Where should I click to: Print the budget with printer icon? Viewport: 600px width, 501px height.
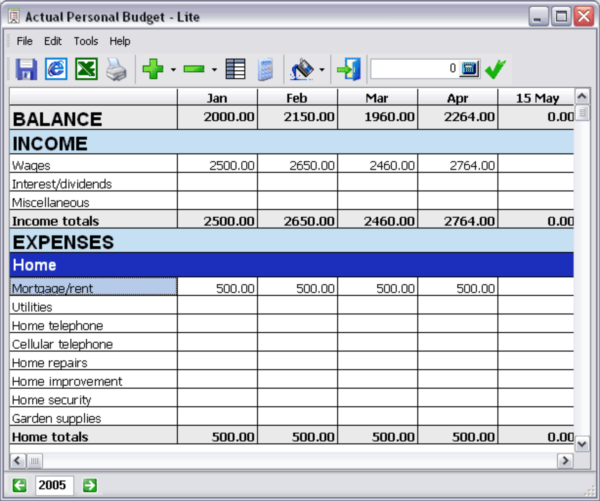(x=116, y=69)
